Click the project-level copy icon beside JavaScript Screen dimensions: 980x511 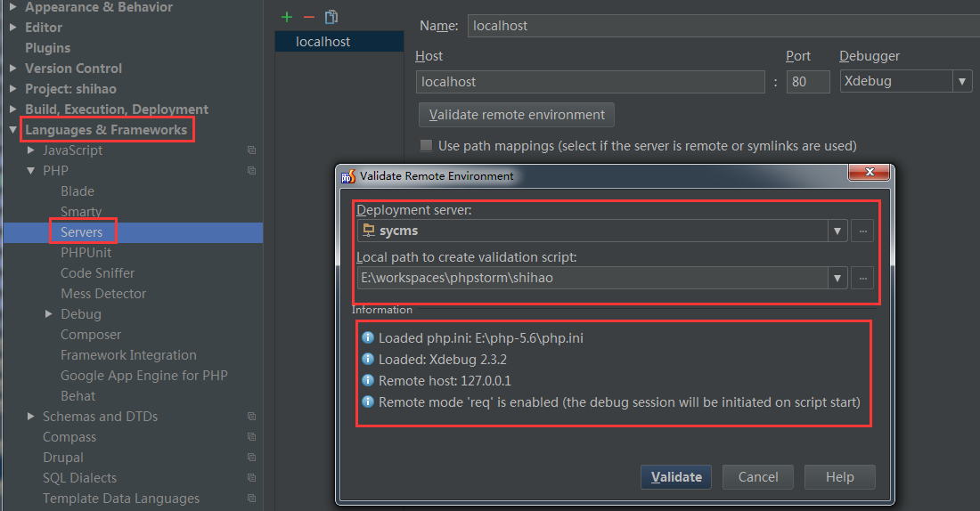coord(251,150)
